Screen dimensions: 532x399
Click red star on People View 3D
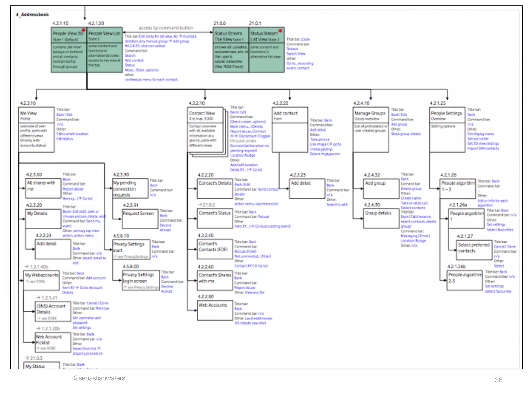[83, 30]
